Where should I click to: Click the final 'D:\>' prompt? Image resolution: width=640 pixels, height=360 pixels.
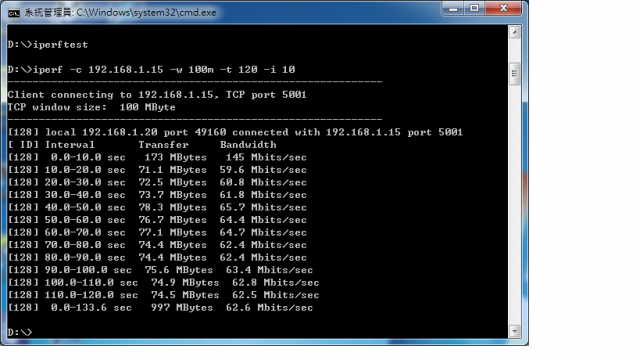tap(20, 332)
